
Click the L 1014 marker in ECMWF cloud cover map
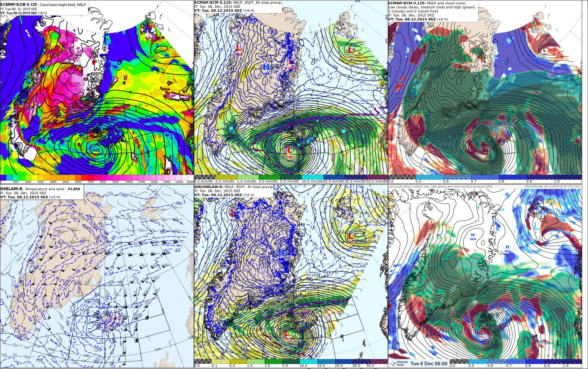(x=485, y=63)
